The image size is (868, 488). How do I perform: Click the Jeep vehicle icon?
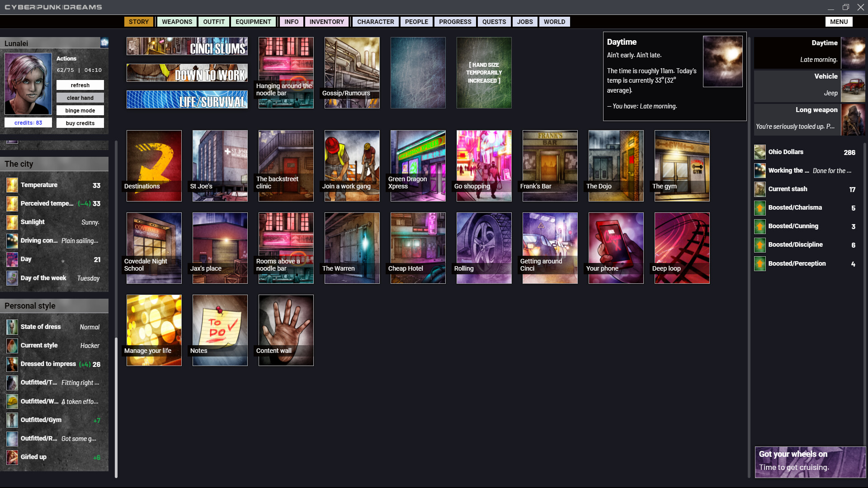[854, 86]
